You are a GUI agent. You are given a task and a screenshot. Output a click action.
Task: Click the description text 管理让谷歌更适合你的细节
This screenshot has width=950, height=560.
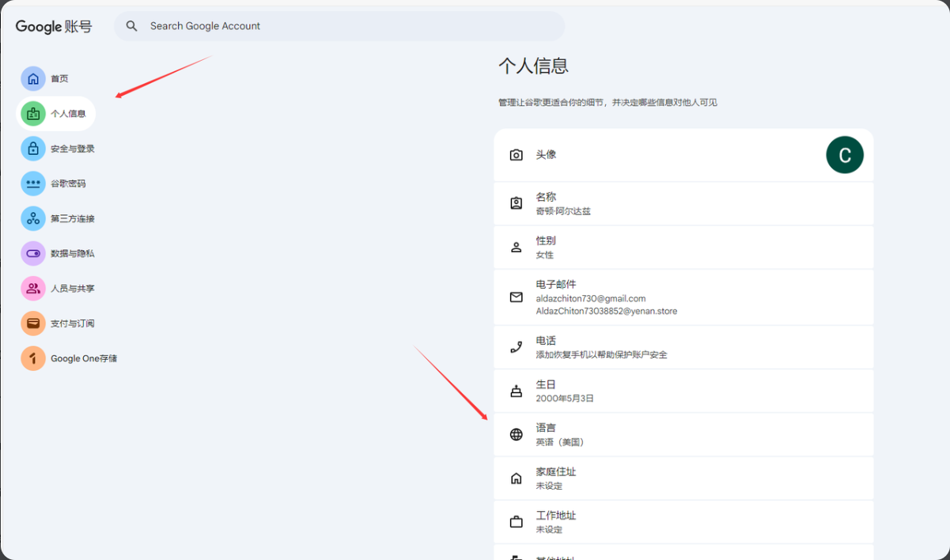point(553,103)
